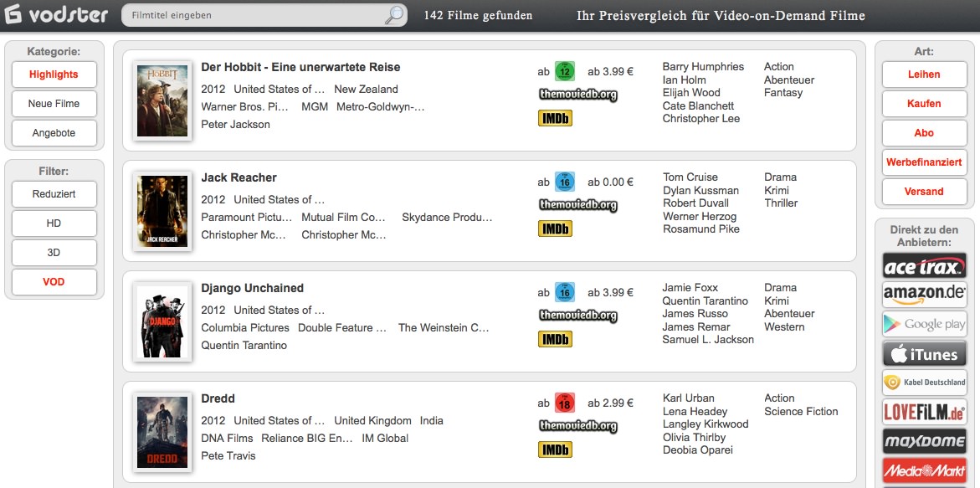980x488 pixels.
Task: Open IMDb badge for Jack Reacher
Action: coord(555,229)
